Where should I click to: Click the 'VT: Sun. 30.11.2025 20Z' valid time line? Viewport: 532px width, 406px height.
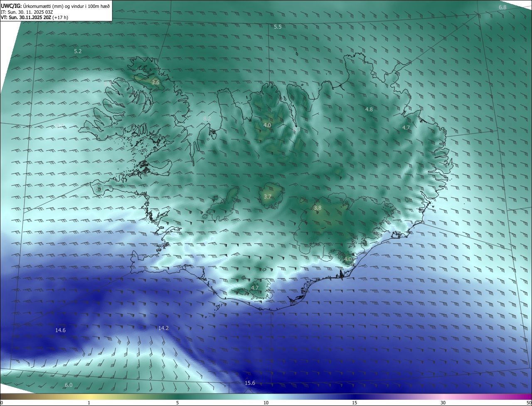[34, 17]
